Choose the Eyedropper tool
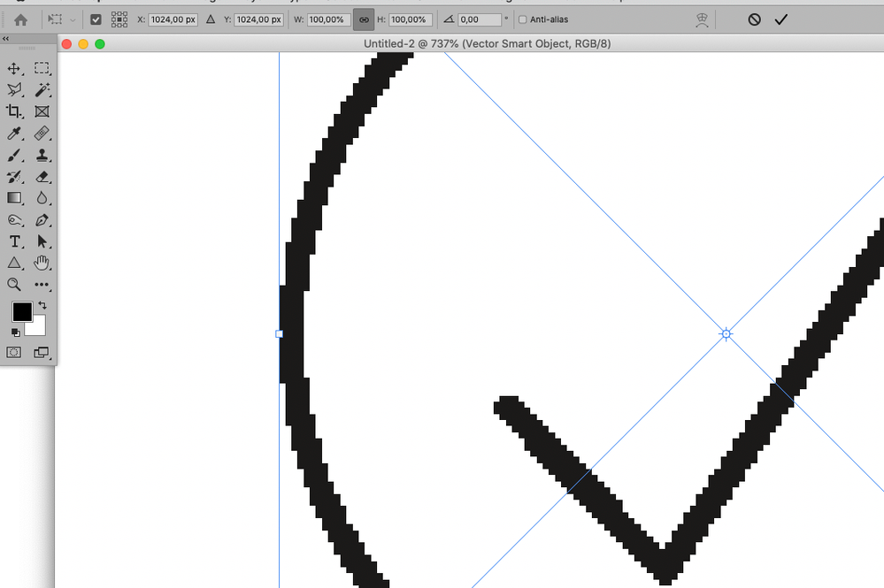Viewport: 884px width, 588px height. 13,134
